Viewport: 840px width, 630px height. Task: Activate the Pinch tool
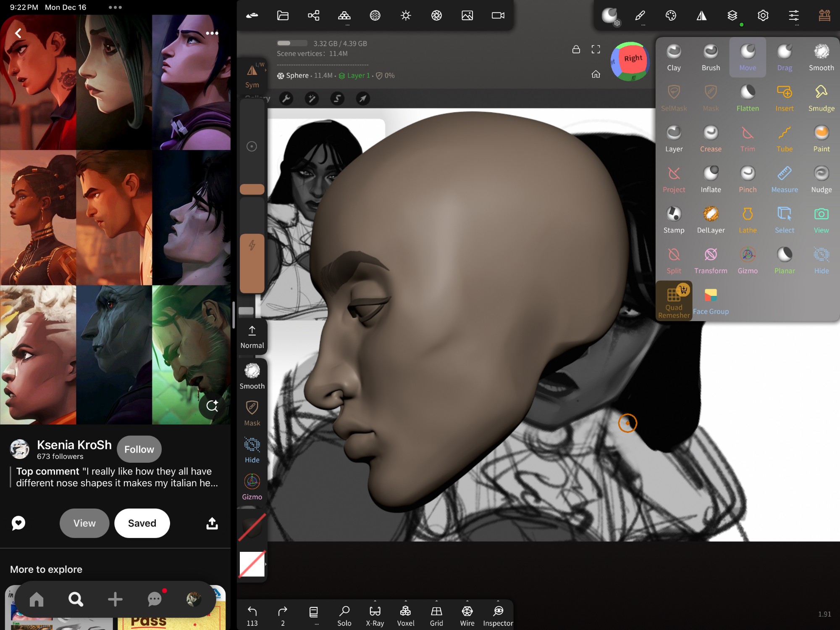pyautogui.click(x=747, y=179)
